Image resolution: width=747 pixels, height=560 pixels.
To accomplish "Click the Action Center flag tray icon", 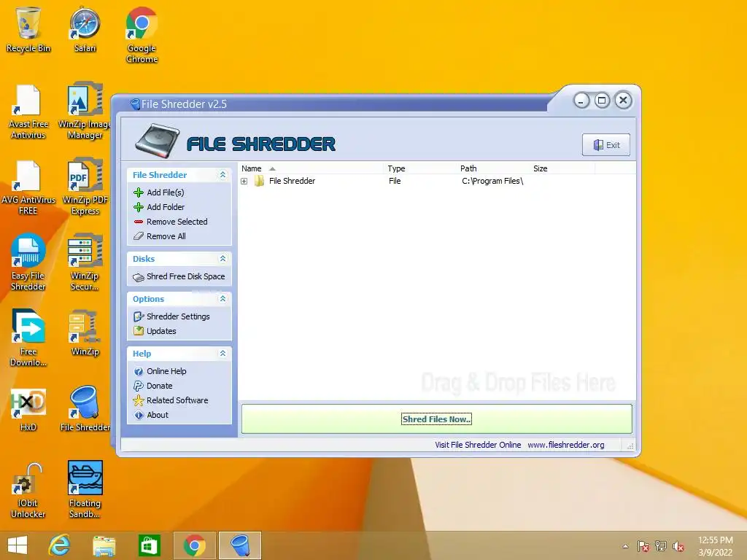I will coord(643,546).
